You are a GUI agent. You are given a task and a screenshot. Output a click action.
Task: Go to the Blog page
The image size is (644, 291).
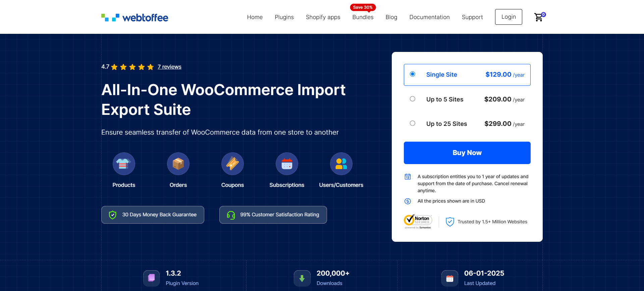click(x=391, y=17)
